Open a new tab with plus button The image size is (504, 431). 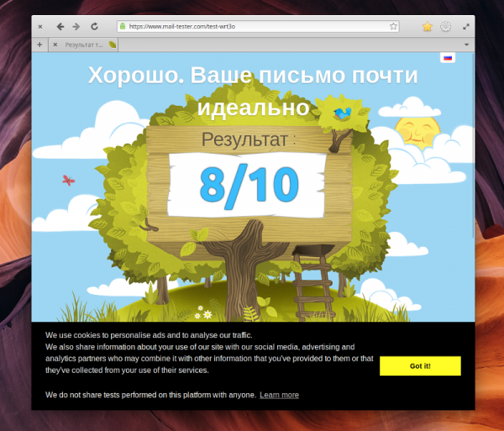(x=39, y=45)
